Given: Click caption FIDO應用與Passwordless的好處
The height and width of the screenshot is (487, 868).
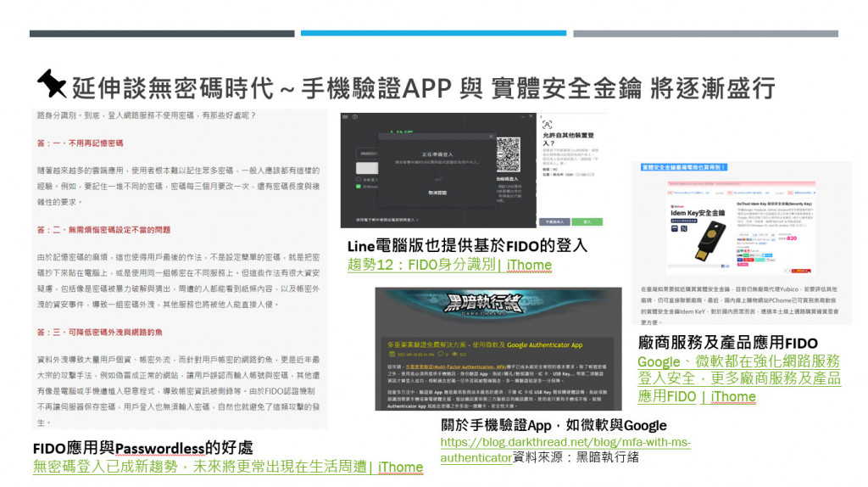Looking at the screenshot, I should [x=142, y=448].
